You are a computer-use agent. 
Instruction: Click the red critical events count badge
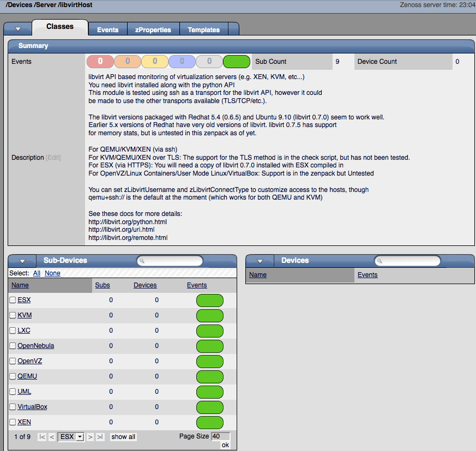tap(100, 62)
